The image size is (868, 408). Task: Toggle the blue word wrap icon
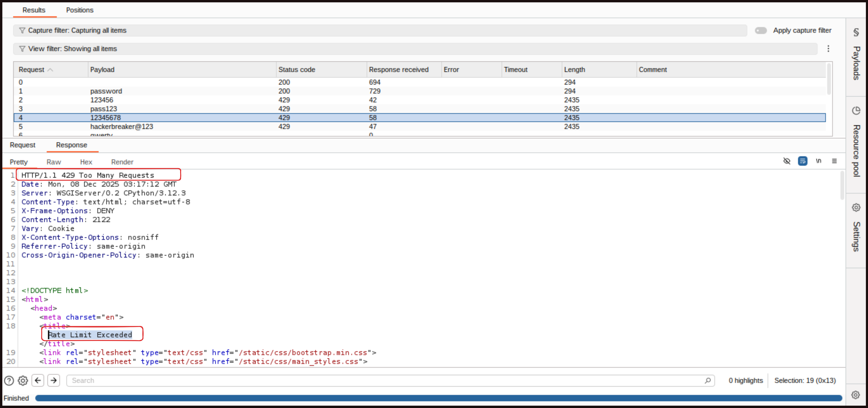(x=802, y=161)
